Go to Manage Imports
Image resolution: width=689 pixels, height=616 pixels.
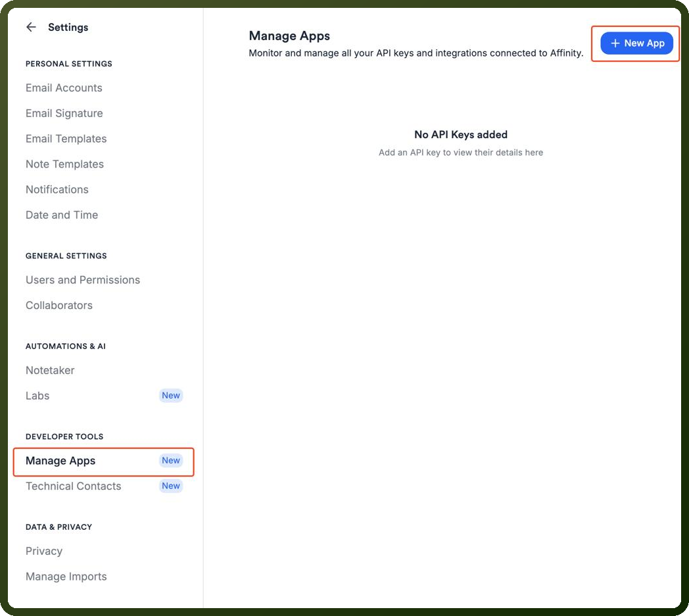point(66,577)
